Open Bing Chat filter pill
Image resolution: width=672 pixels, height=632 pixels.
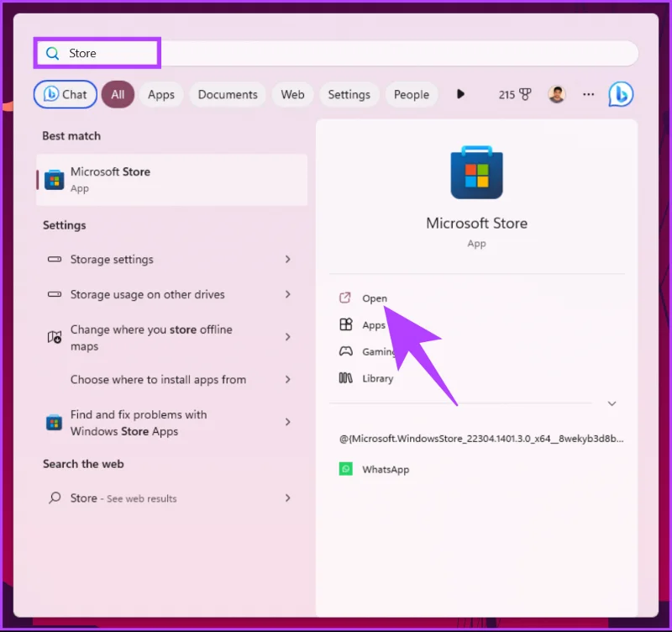[x=66, y=94]
